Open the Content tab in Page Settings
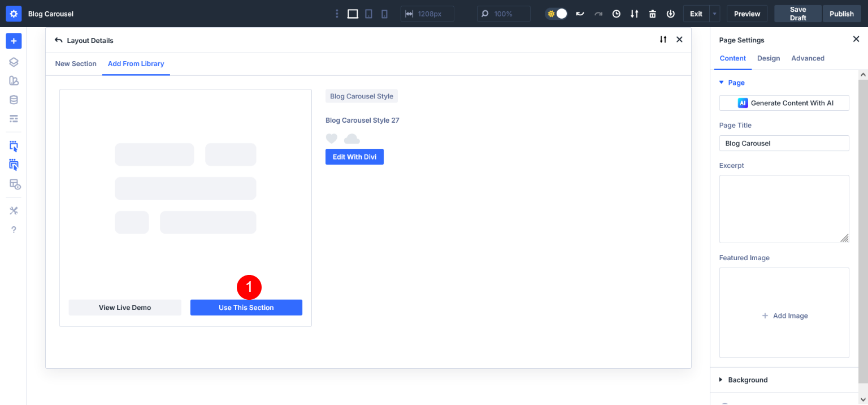 733,58
